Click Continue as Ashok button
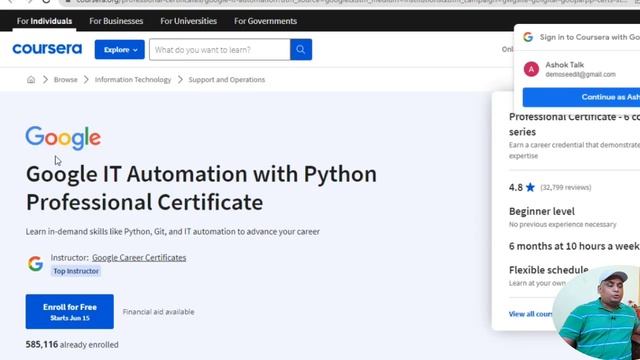The width and height of the screenshot is (640, 360). pos(581,97)
